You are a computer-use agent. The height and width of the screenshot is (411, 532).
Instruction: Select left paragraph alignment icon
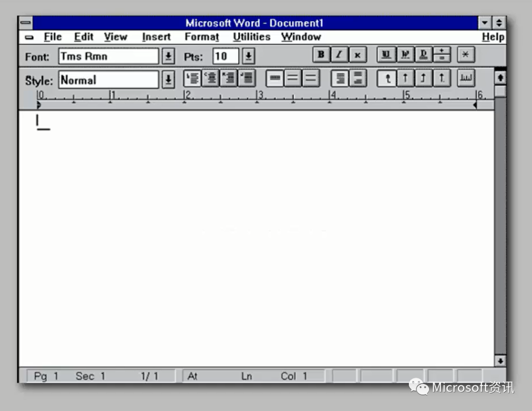click(193, 78)
